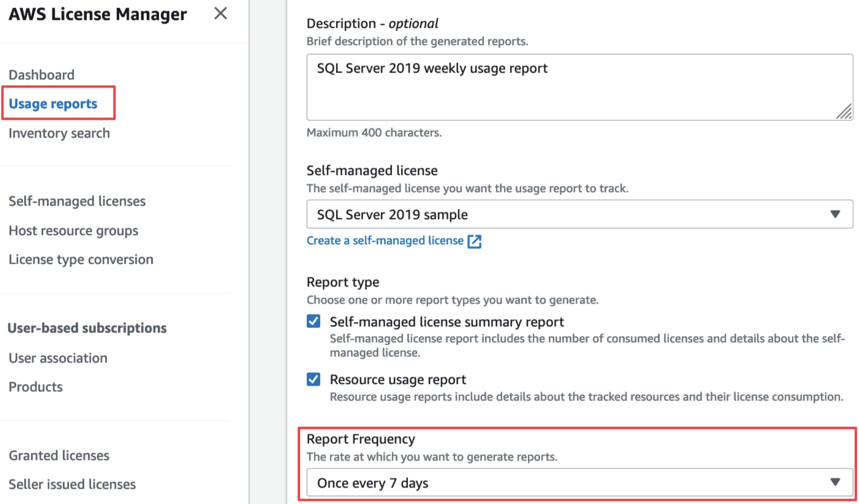
Task: Open the Report Frequency dropdown arrow
Action: point(835,482)
